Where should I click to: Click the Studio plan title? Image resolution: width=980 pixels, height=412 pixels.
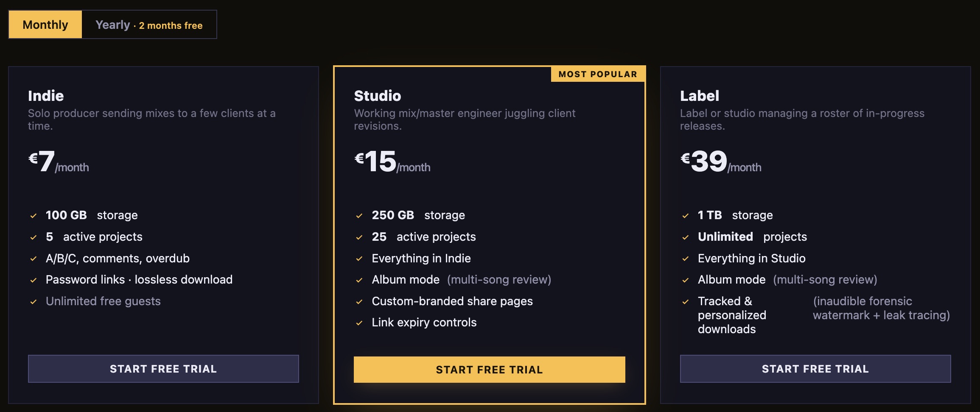[x=378, y=96]
